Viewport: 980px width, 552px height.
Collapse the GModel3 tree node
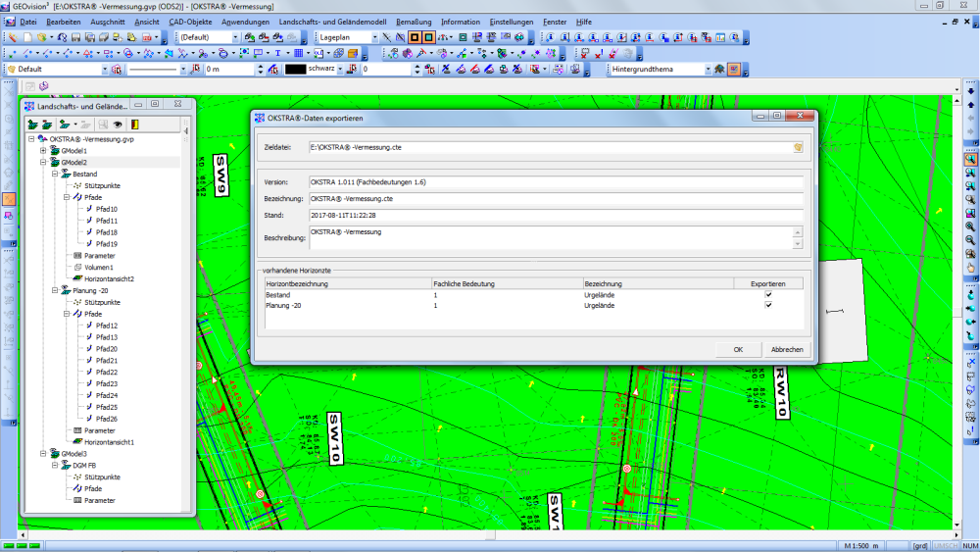point(43,453)
